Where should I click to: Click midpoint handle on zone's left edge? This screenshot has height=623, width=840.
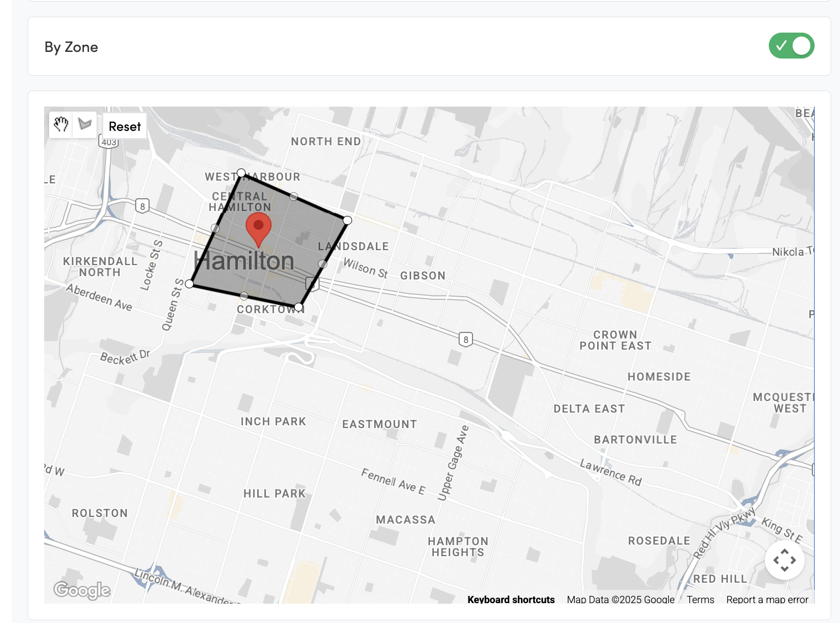tap(215, 228)
